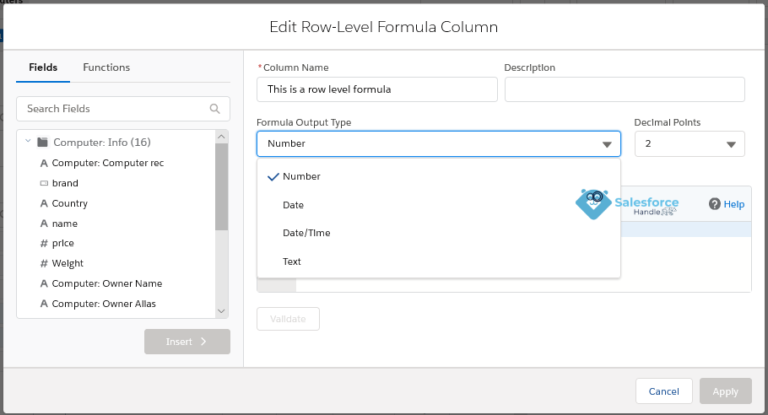The width and height of the screenshot is (768, 415).
Task: Switch to the Functions tab
Action: click(106, 67)
